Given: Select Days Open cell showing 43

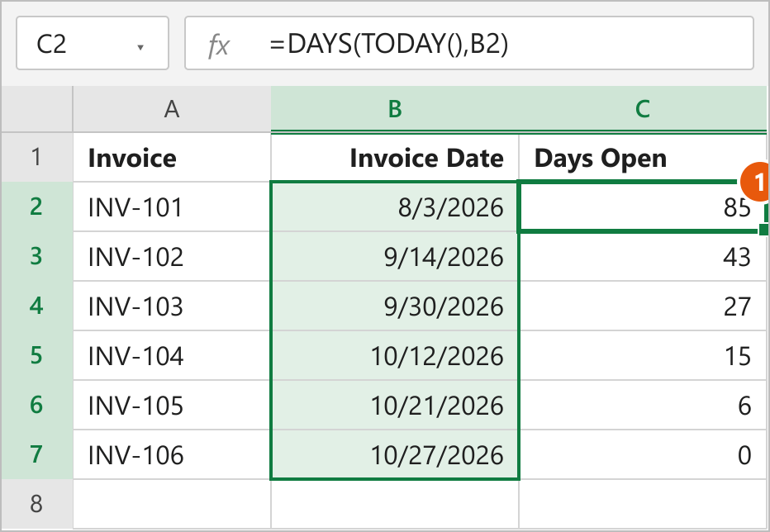Looking at the screenshot, I should [x=642, y=256].
